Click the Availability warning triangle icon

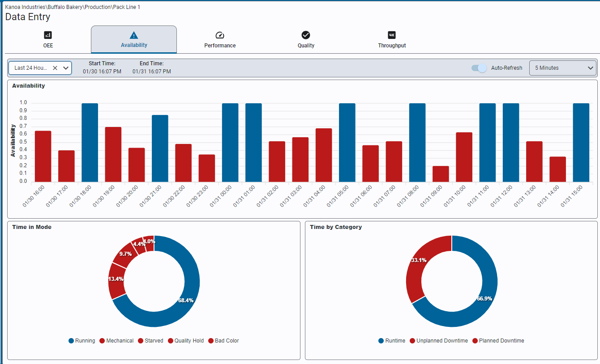(134, 35)
